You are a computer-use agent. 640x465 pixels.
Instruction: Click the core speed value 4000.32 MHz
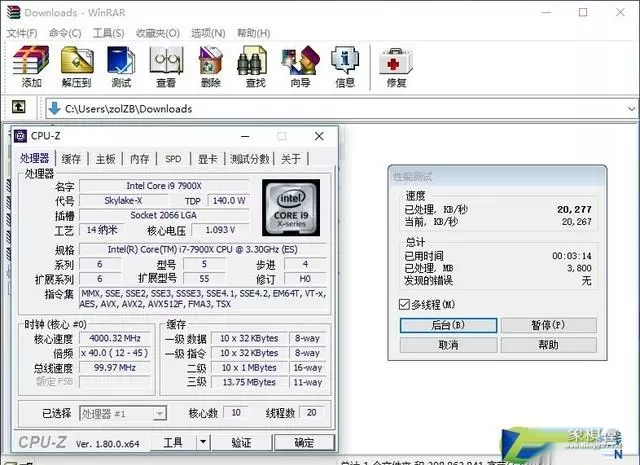click(x=115, y=338)
